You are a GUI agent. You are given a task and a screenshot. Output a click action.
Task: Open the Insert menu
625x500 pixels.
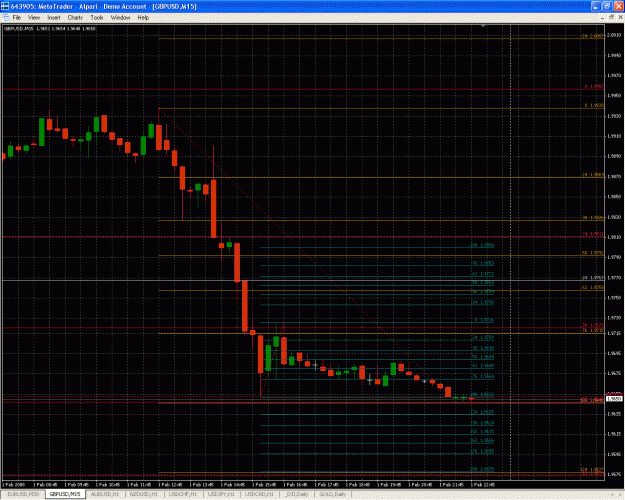click(54, 18)
